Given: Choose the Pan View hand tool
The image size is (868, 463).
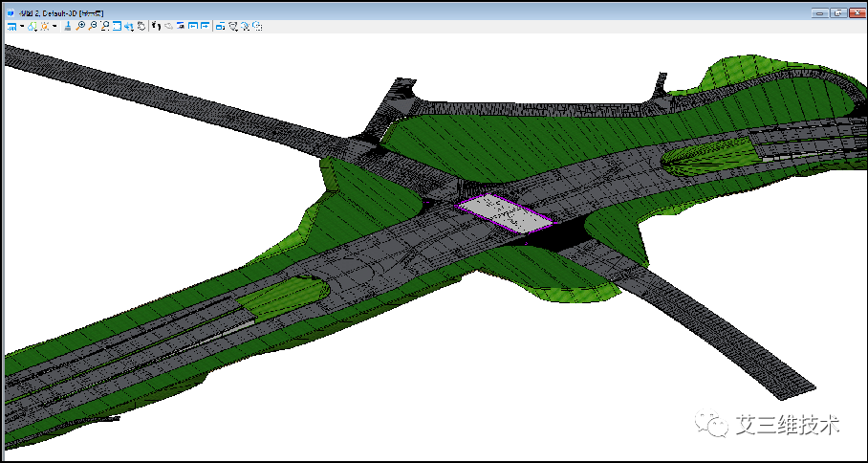Looking at the screenshot, I should pos(141,27).
